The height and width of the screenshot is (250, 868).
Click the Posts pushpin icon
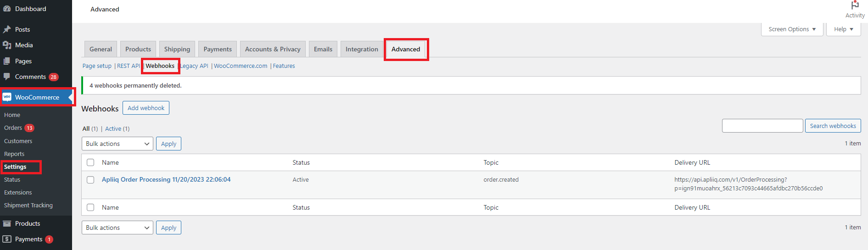pos(7,29)
